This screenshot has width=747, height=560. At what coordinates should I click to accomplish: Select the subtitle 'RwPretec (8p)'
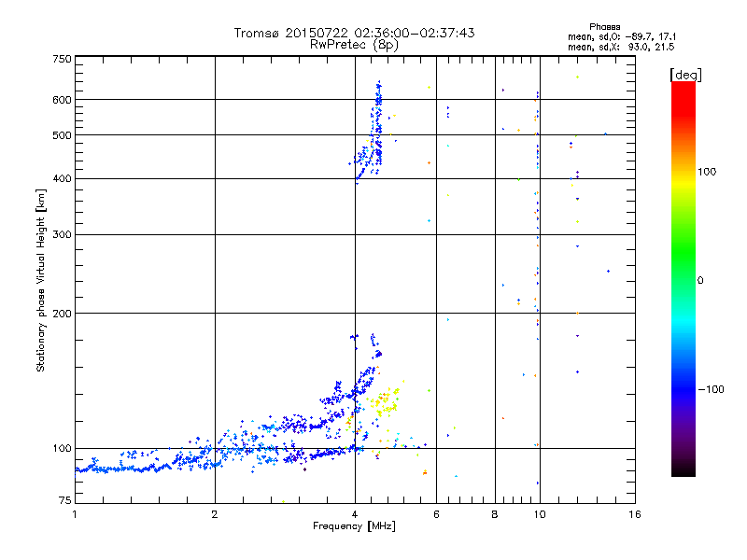point(354,45)
